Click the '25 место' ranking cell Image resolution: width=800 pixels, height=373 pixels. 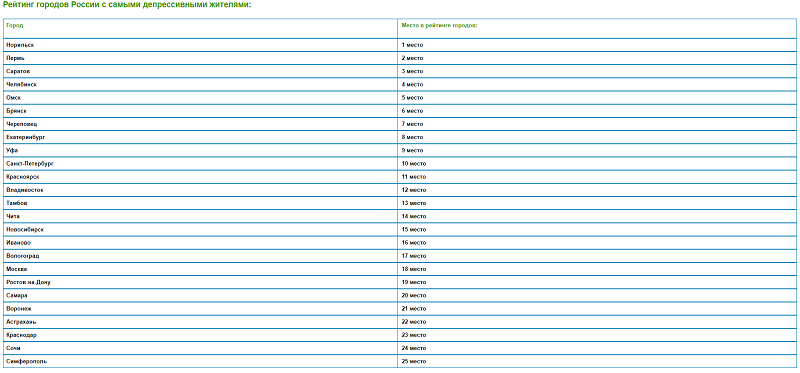[597, 362]
